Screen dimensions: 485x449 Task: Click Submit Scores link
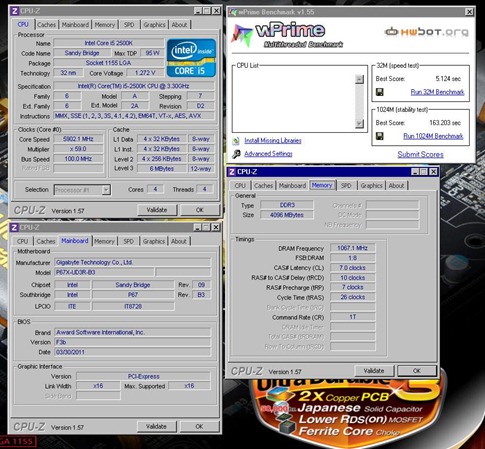click(x=420, y=155)
